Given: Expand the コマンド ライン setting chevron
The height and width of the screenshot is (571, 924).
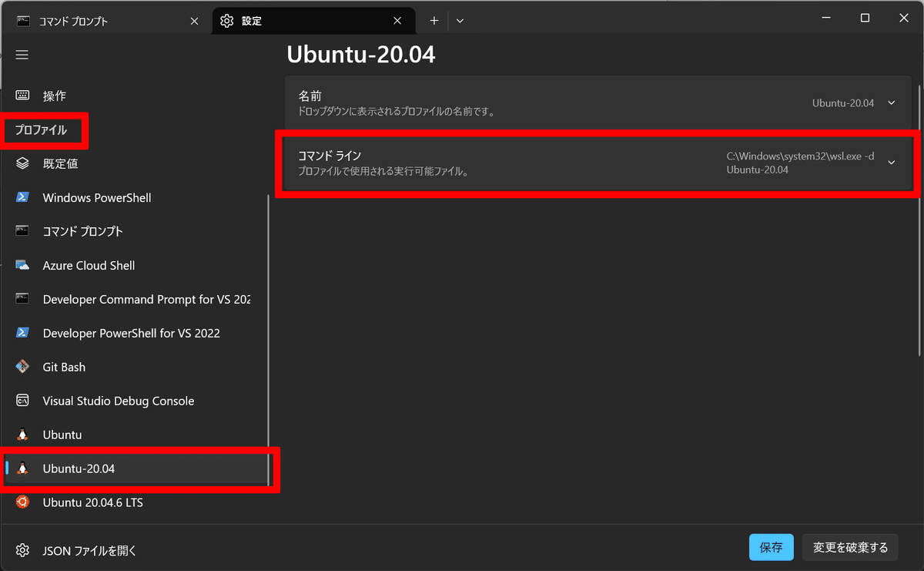Looking at the screenshot, I should point(892,163).
